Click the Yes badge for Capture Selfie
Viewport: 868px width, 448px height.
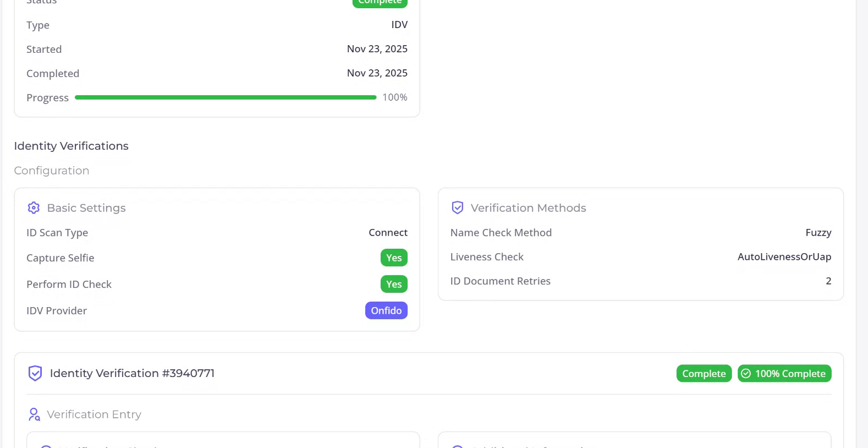coord(394,258)
